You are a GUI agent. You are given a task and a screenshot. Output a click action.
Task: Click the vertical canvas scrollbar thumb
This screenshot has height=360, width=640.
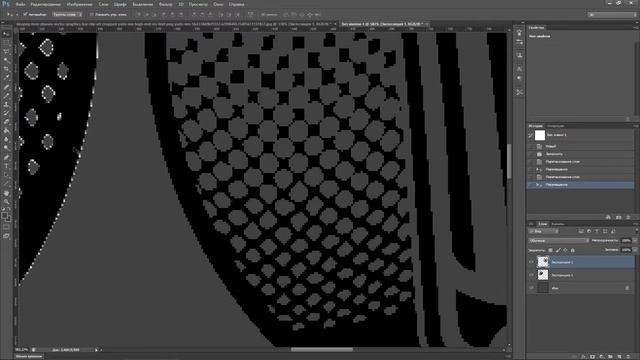pyautogui.click(x=509, y=161)
